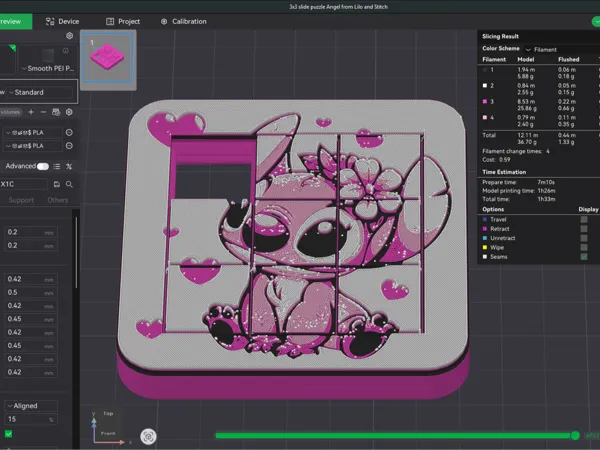The height and width of the screenshot is (450, 600).
Task: Click the left panel vertical scrollbar
Action: tap(76, 253)
